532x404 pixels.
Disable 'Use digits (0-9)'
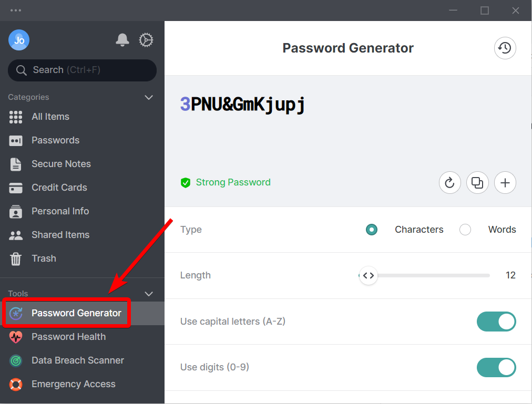(496, 367)
